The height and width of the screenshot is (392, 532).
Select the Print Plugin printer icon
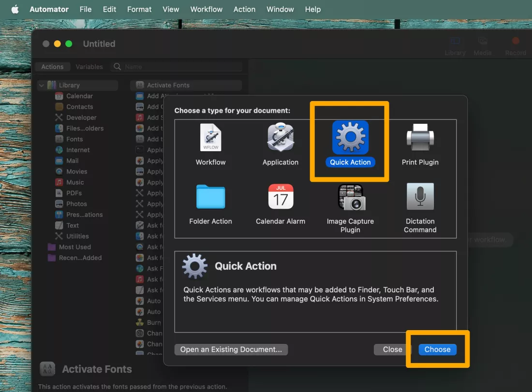pyautogui.click(x=420, y=137)
